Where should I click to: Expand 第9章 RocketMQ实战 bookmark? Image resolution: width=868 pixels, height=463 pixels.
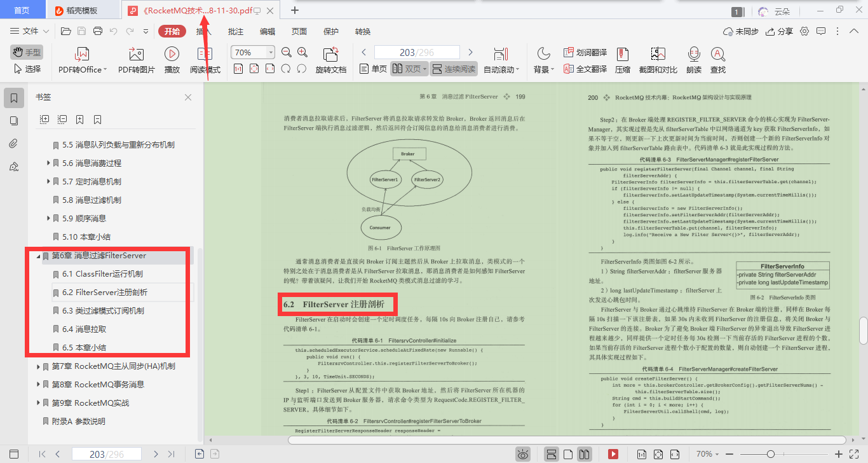click(x=38, y=403)
